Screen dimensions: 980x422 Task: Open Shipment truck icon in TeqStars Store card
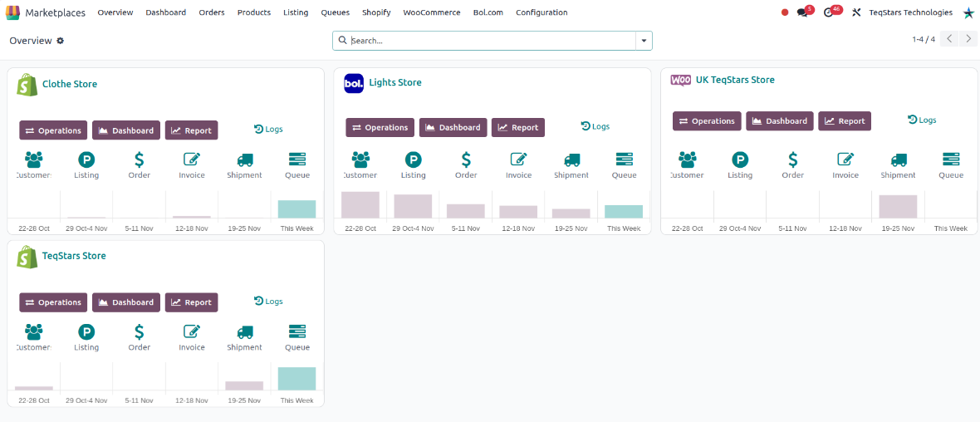click(x=244, y=332)
